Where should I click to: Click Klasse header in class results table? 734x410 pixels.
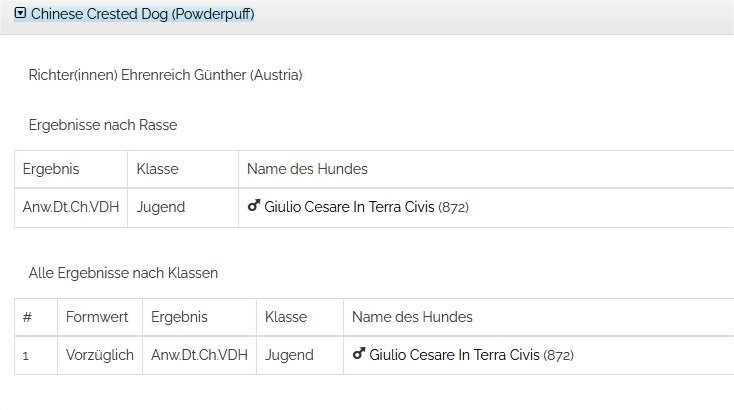click(286, 317)
